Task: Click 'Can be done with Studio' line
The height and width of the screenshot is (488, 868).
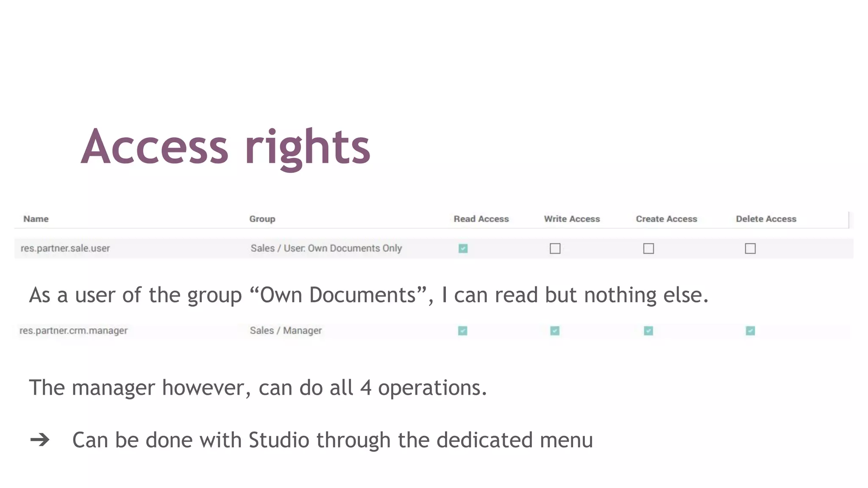Action: pyautogui.click(x=332, y=440)
